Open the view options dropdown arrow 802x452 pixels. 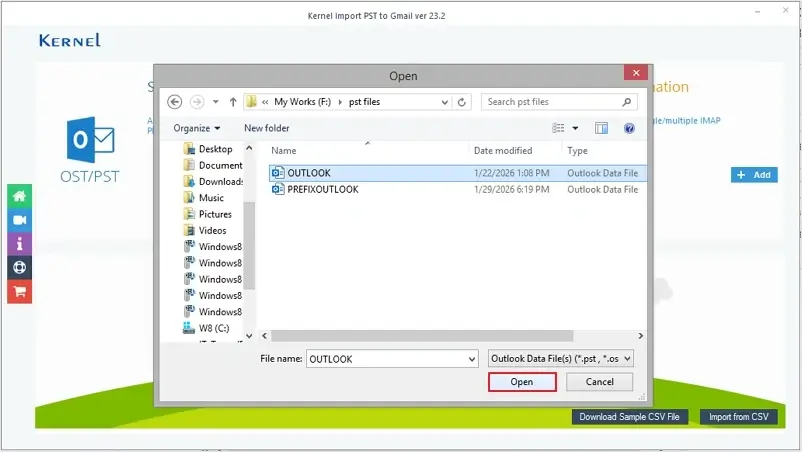click(575, 128)
